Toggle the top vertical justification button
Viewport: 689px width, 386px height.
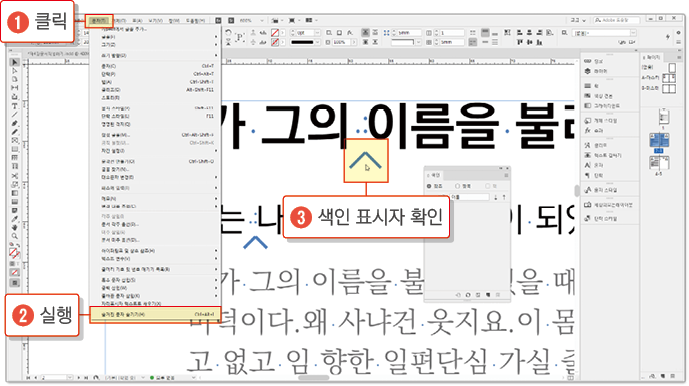click(x=485, y=33)
